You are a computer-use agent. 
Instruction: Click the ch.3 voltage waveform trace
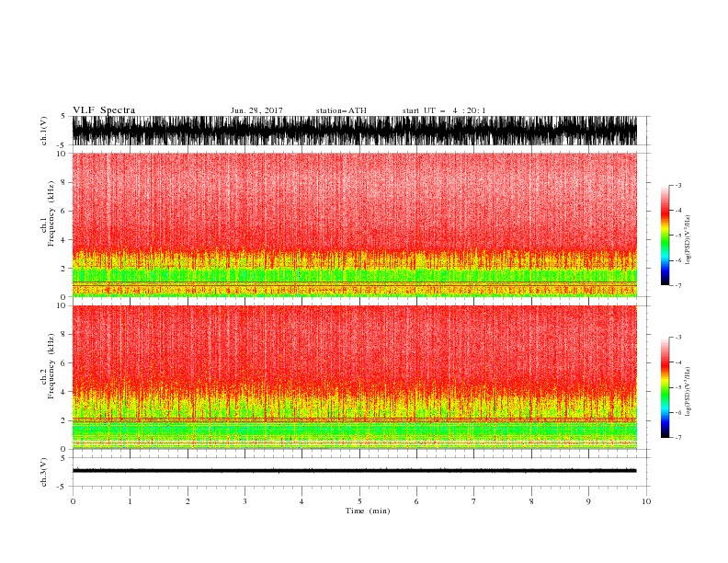355,471
